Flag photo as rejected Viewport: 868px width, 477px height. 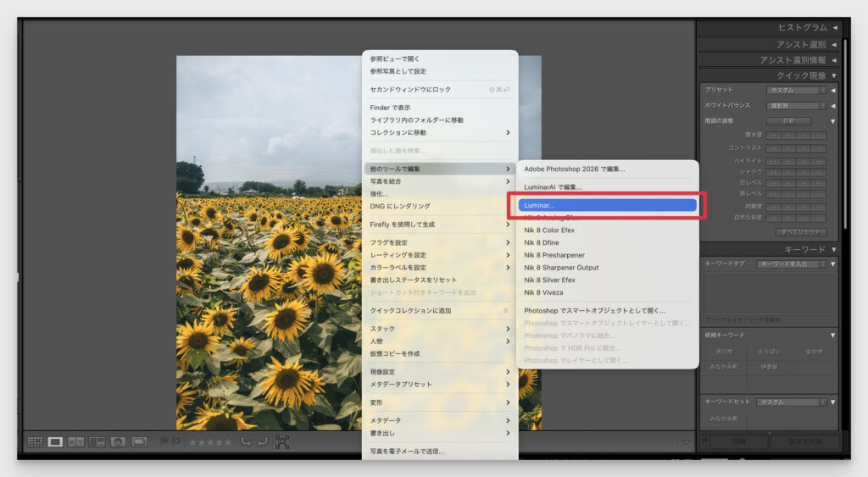(176, 441)
